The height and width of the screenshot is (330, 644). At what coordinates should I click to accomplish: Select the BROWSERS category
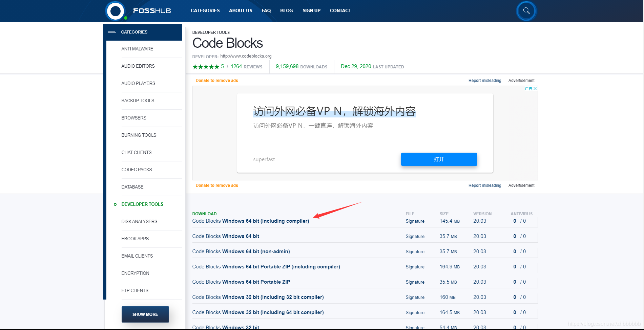click(x=134, y=118)
